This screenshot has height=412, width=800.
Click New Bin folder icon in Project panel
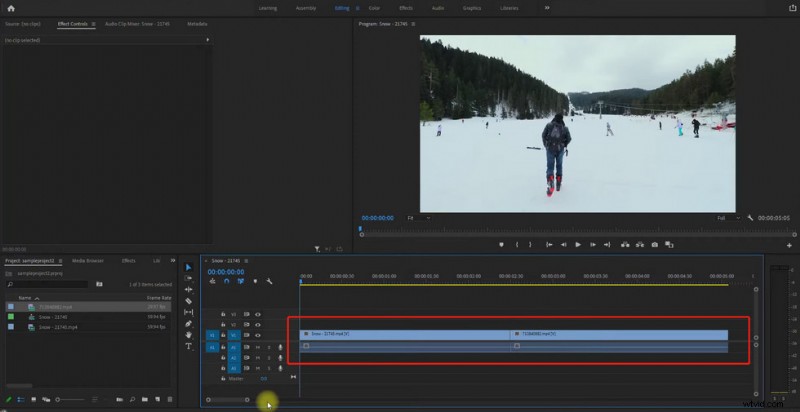click(145, 399)
